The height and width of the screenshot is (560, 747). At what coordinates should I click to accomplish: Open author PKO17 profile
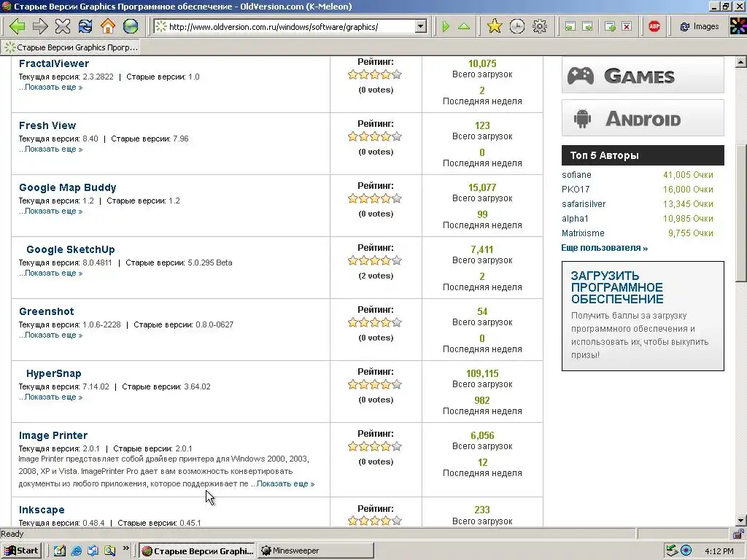576,189
